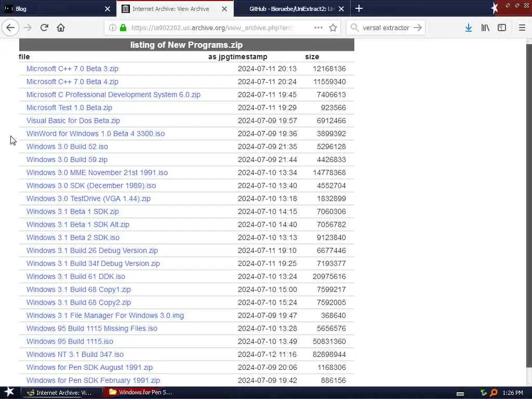This screenshot has width=532, height=399.
Task: Click the orange magnifier tray icon
Action: coord(494,393)
